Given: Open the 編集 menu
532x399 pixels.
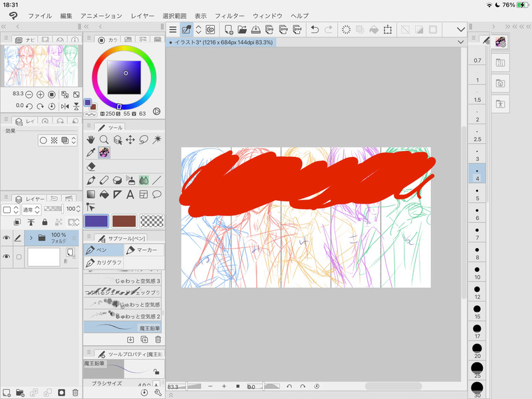Looking at the screenshot, I should 66,15.
